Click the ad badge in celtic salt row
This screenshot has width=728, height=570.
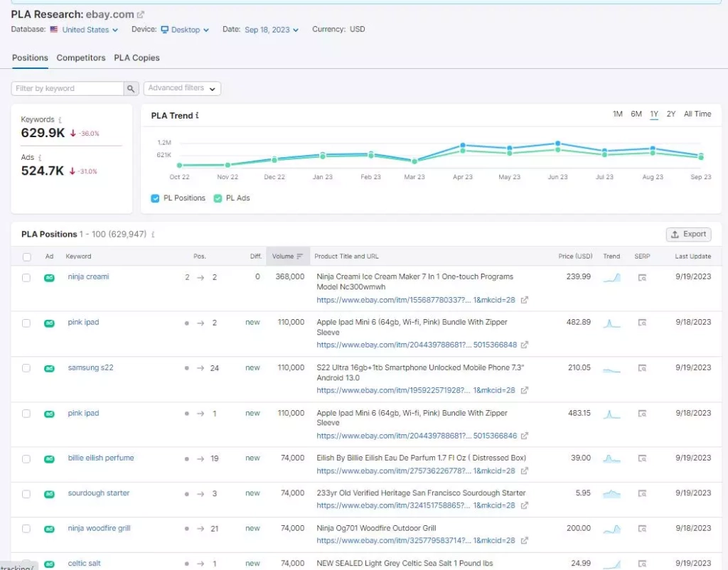tap(49, 564)
